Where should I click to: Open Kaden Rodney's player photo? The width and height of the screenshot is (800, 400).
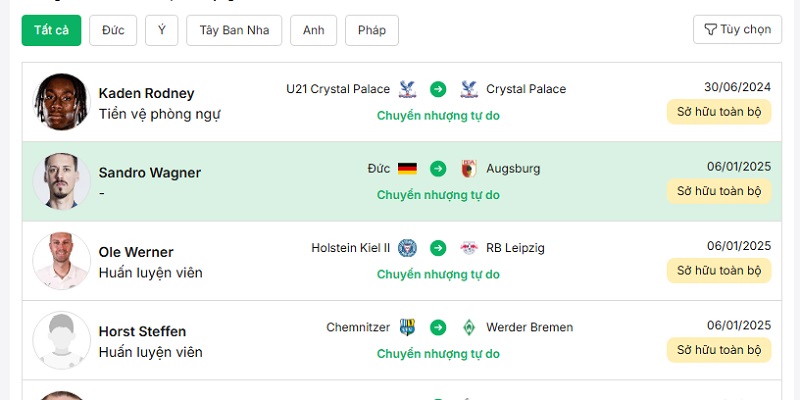(61, 102)
